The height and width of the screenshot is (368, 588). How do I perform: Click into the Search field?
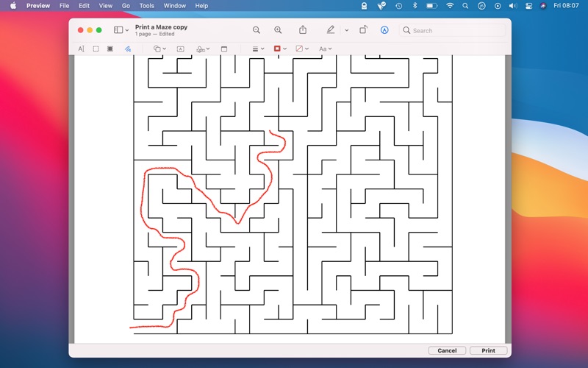[x=452, y=30]
